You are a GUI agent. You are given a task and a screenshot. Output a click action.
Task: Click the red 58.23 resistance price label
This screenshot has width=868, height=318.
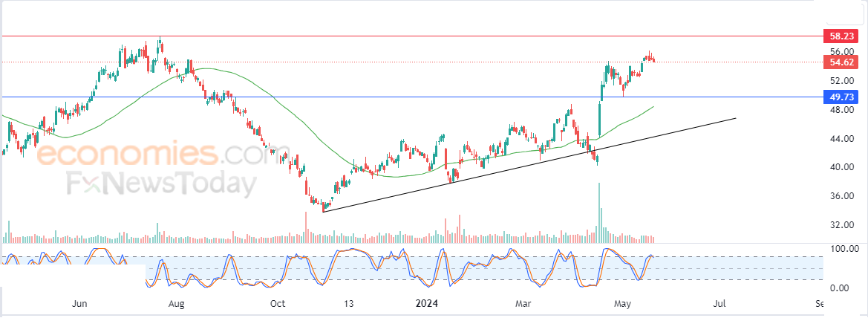tap(841, 36)
